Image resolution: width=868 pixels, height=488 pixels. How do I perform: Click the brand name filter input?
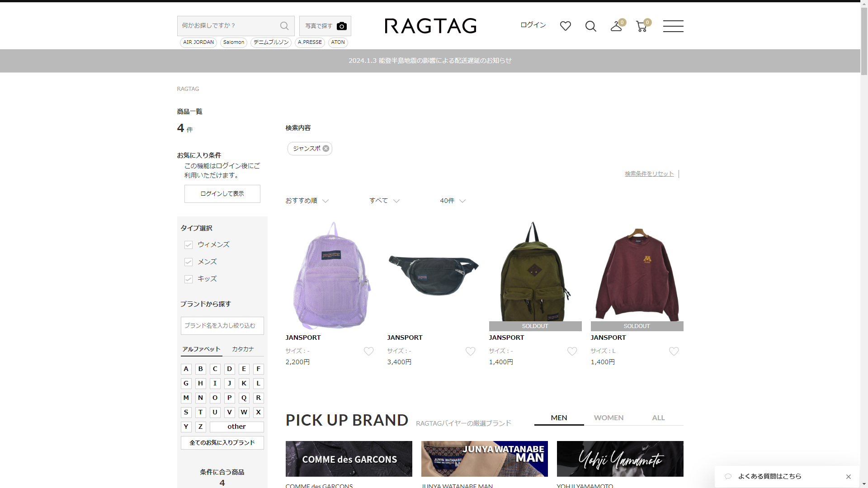[222, 325]
